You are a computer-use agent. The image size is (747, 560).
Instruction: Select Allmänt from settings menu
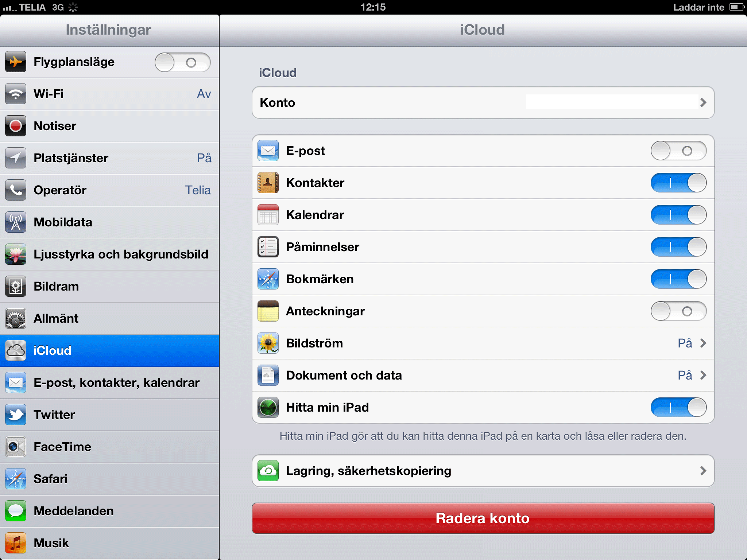tap(109, 319)
